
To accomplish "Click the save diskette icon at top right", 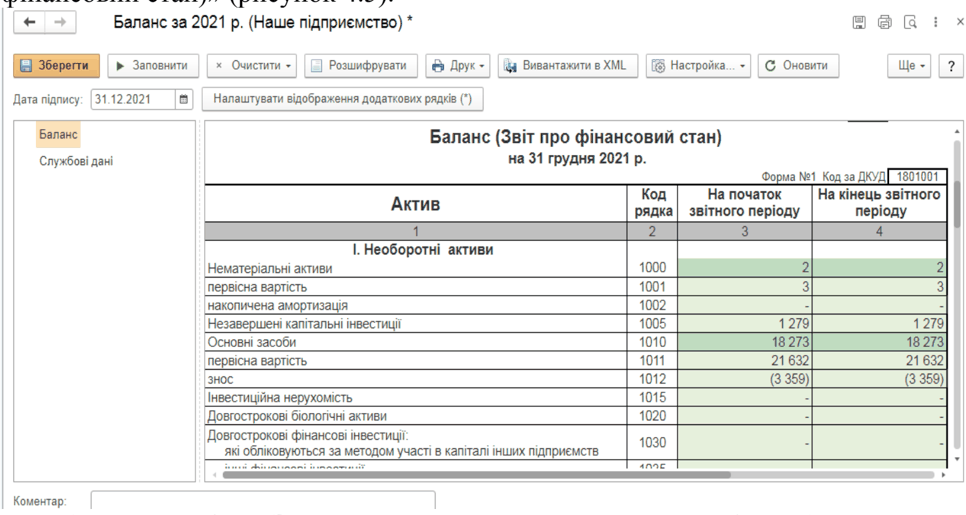I will coord(859,23).
